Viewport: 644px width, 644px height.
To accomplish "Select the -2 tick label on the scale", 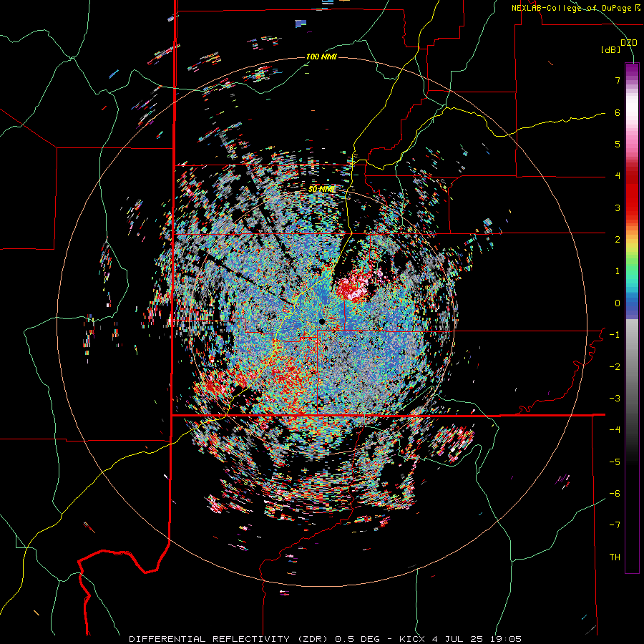I will (x=615, y=367).
